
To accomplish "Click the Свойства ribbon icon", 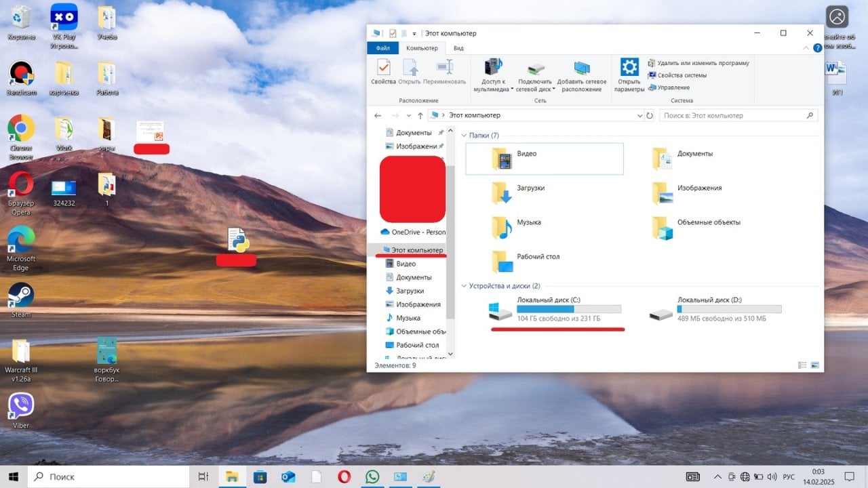I will tap(383, 72).
